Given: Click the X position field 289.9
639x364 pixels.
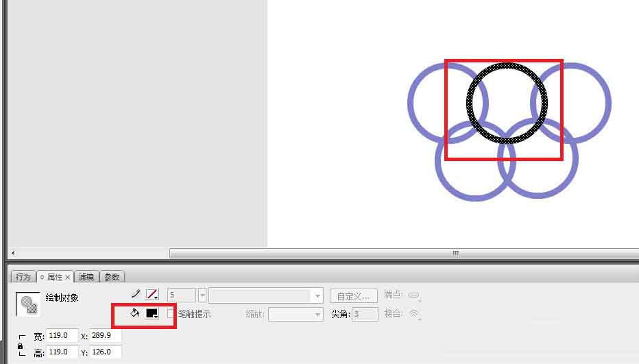Looking at the screenshot, I should [105, 335].
